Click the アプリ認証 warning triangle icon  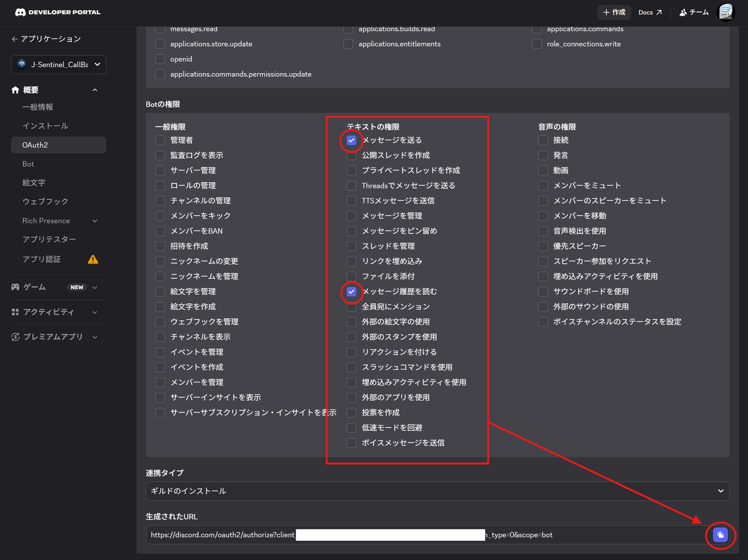click(x=93, y=260)
